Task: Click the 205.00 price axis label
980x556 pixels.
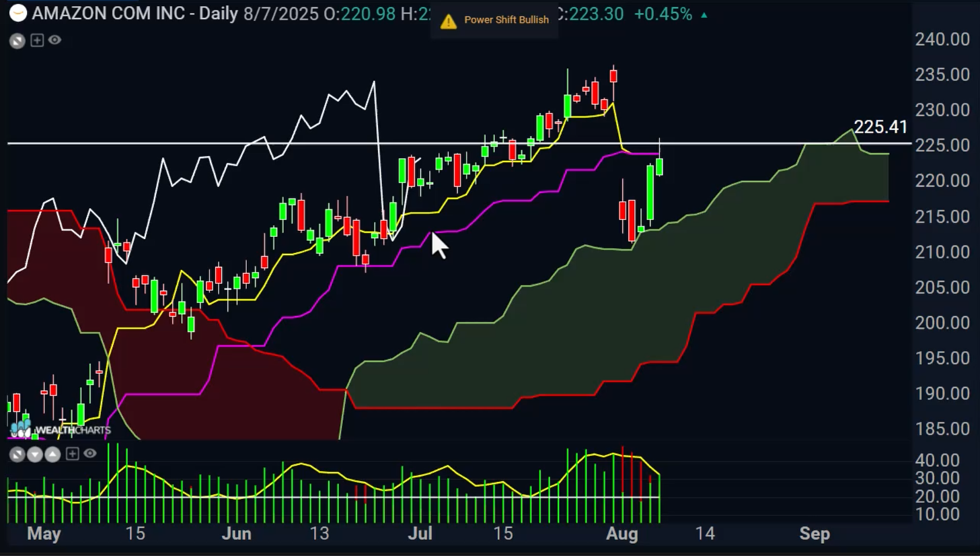Action: (x=942, y=287)
